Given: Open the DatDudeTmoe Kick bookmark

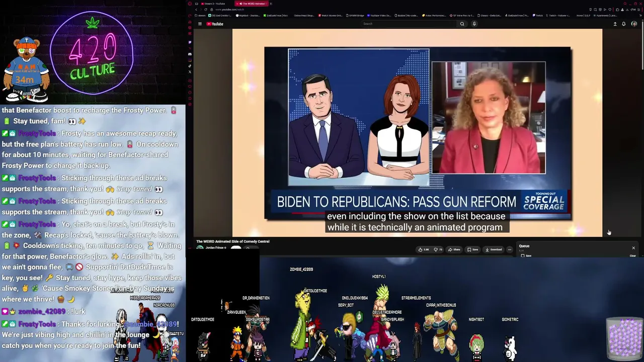Looking at the screenshot, I should point(276,16).
